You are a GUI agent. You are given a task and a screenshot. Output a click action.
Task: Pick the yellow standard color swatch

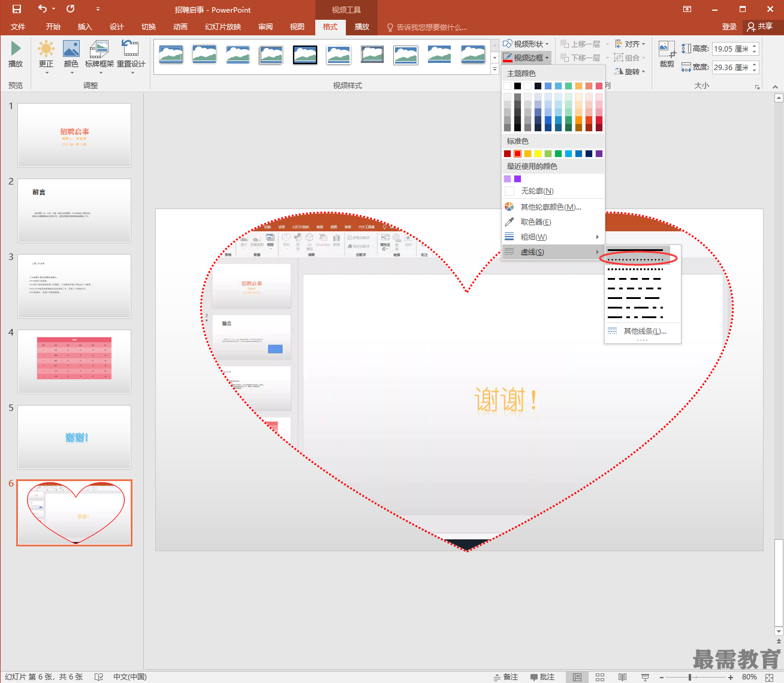click(538, 153)
